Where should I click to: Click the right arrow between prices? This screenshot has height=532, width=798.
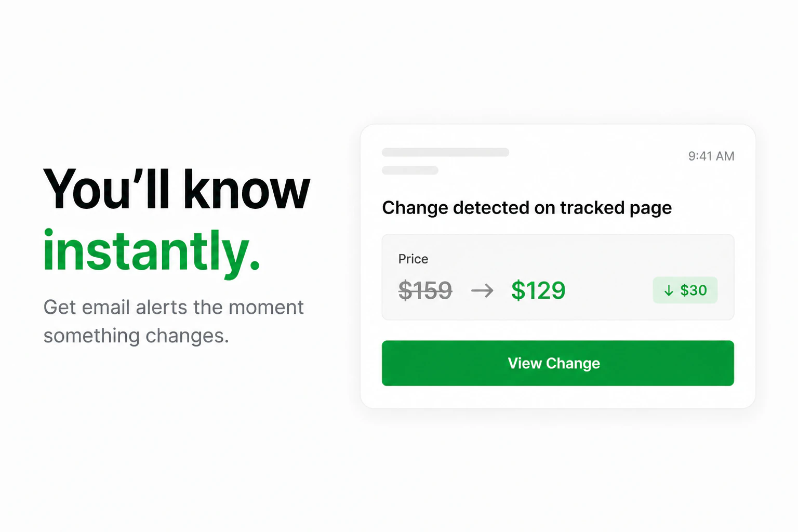click(x=482, y=290)
